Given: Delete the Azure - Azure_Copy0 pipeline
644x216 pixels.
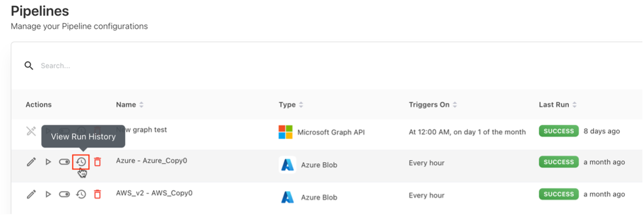Looking at the screenshot, I should (x=97, y=162).
